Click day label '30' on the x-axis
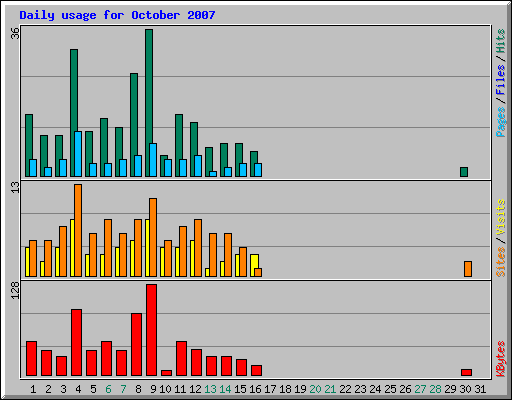 coord(465,389)
